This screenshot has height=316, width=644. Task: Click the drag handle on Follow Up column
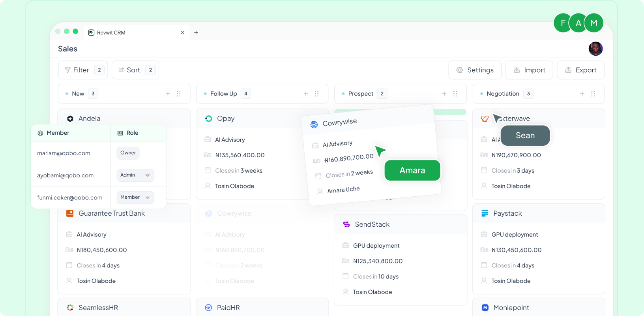[316, 94]
